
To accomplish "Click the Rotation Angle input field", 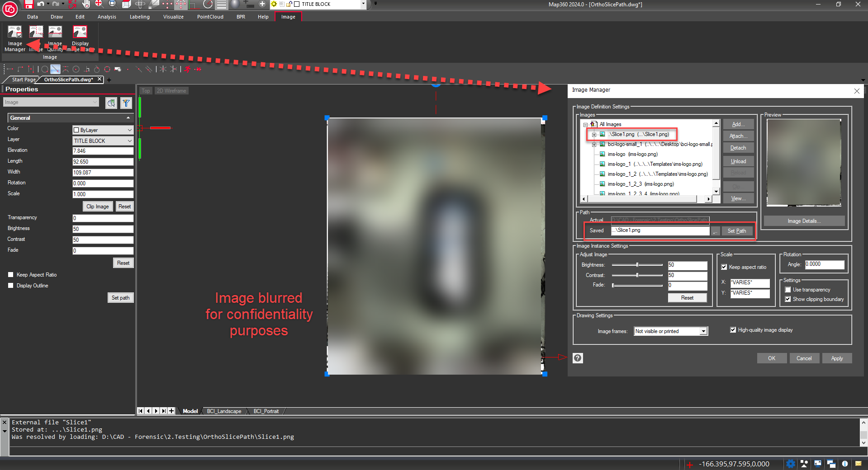I will click(x=825, y=264).
